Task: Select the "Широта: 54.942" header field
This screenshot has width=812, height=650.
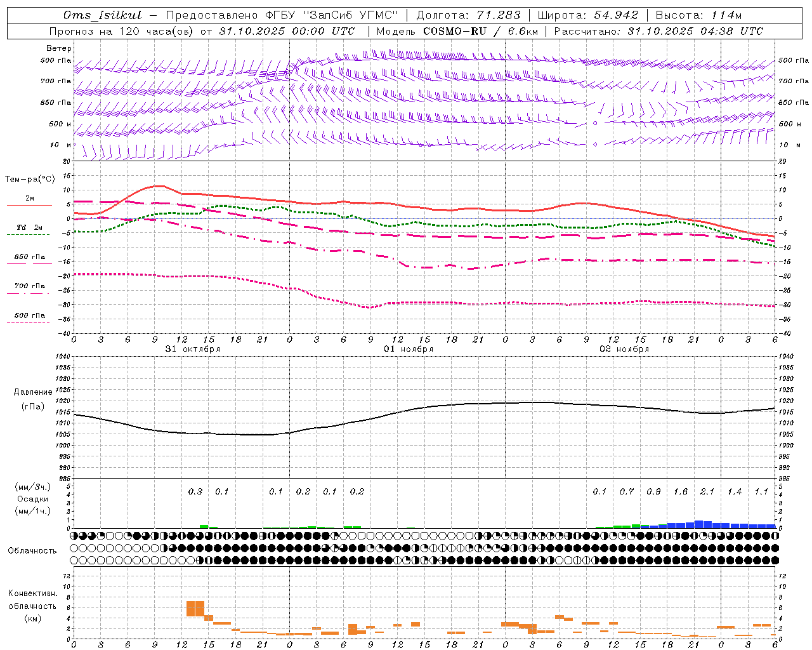Action: (588, 15)
